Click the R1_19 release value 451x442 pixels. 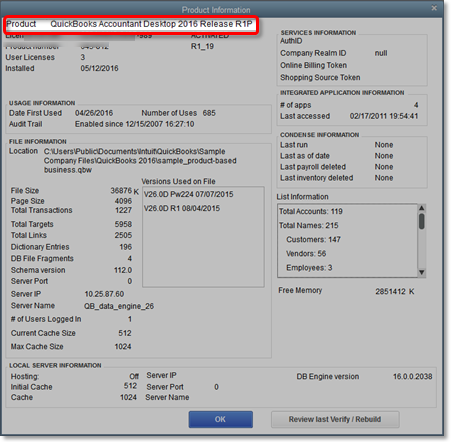pyautogui.click(x=202, y=46)
